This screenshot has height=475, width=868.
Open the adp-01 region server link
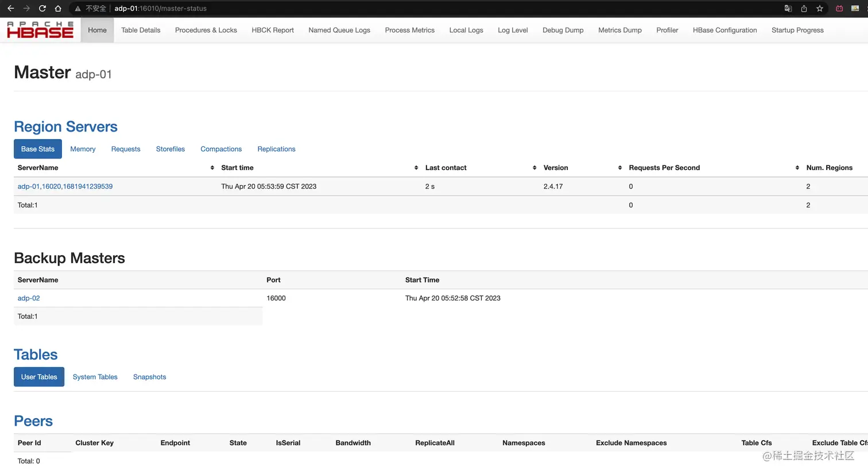pyautogui.click(x=65, y=186)
